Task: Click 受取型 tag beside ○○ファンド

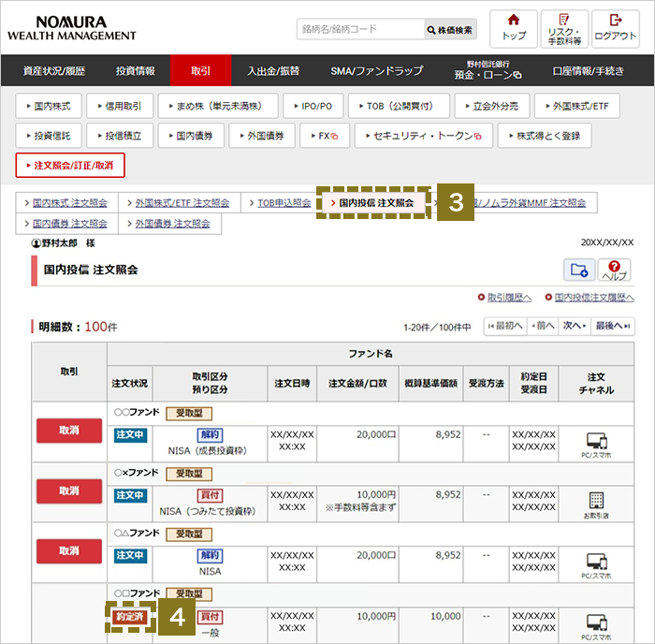Action: pos(189,414)
